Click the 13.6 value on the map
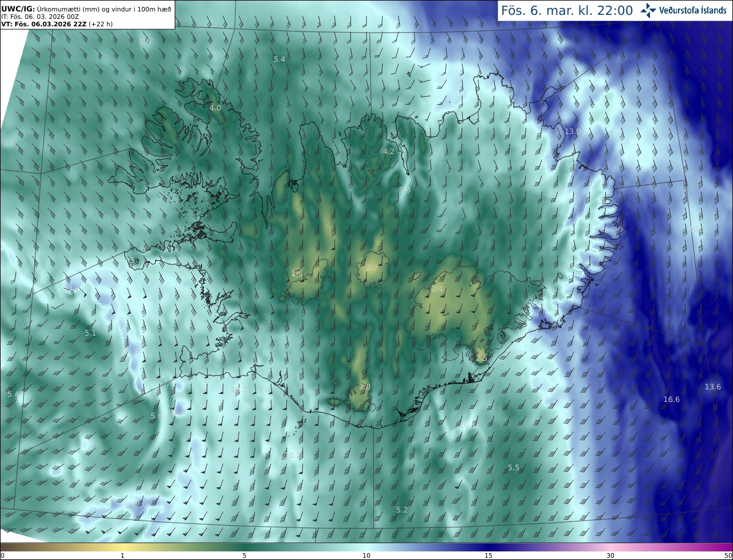 712,387
